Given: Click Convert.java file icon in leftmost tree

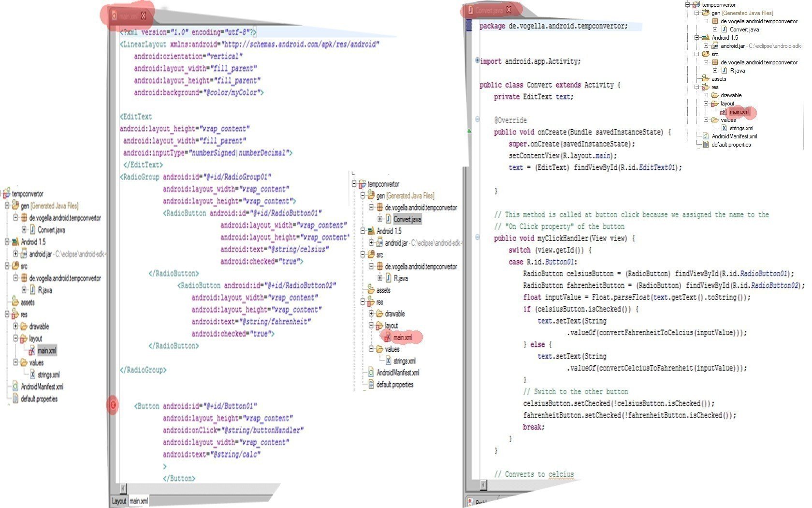Looking at the screenshot, I should 32,230.
